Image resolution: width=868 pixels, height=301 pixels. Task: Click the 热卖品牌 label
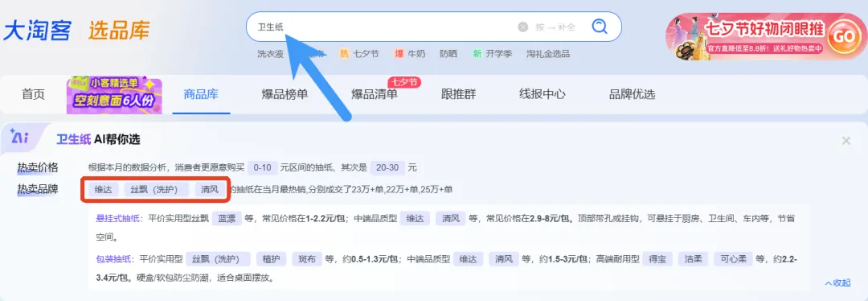[x=38, y=190]
